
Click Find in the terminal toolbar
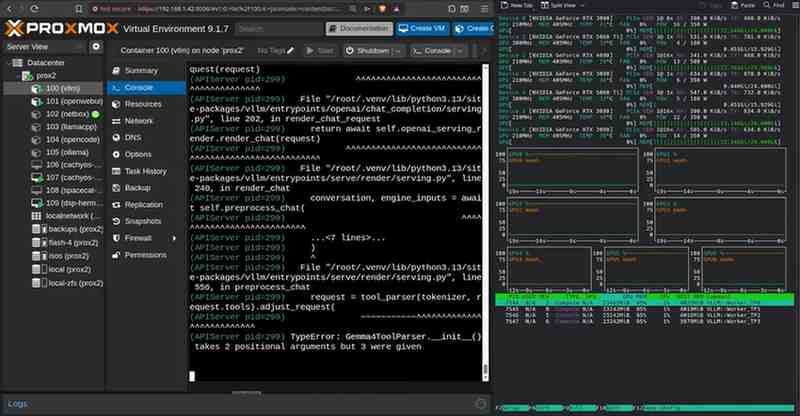pyautogui.click(x=774, y=5)
